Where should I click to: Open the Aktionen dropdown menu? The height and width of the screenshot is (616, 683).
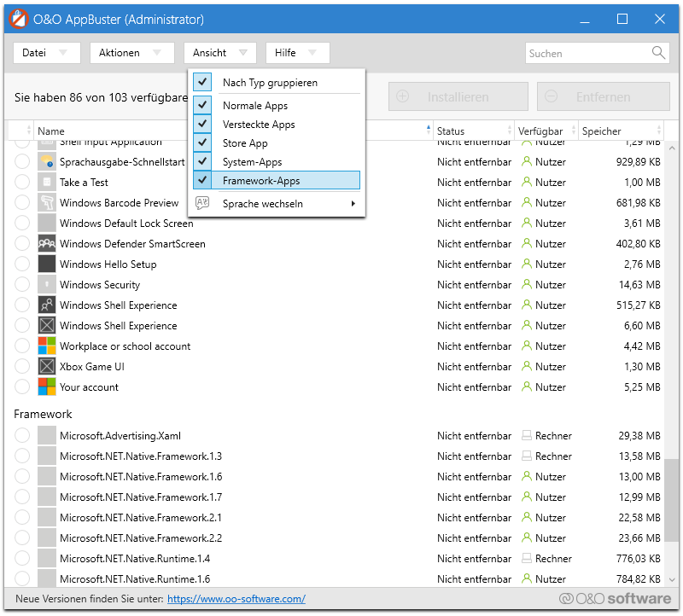point(132,53)
